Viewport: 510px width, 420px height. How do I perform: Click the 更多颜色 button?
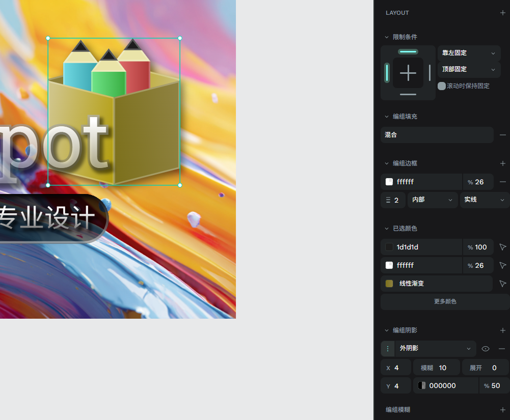445,302
